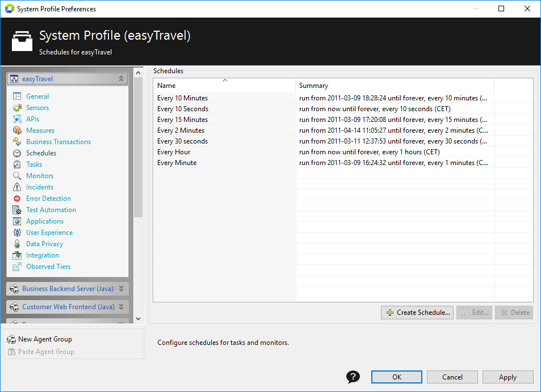Image resolution: width=541 pixels, height=392 pixels.
Task: Open the APIs section
Action: point(33,119)
